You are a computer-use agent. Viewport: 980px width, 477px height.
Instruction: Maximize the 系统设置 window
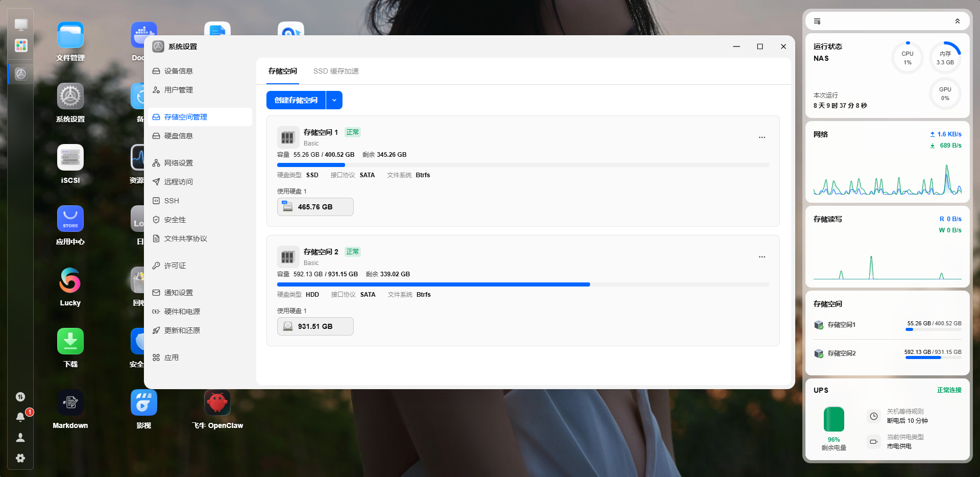[760, 46]
